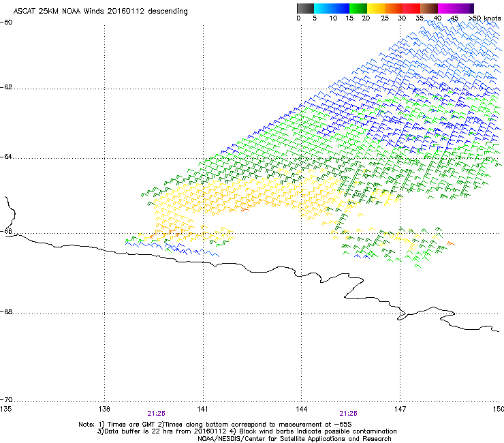Click the cyan 5-10 knots legend color
Viewport: 504px width, 443px height.
(x=322, y=8)
